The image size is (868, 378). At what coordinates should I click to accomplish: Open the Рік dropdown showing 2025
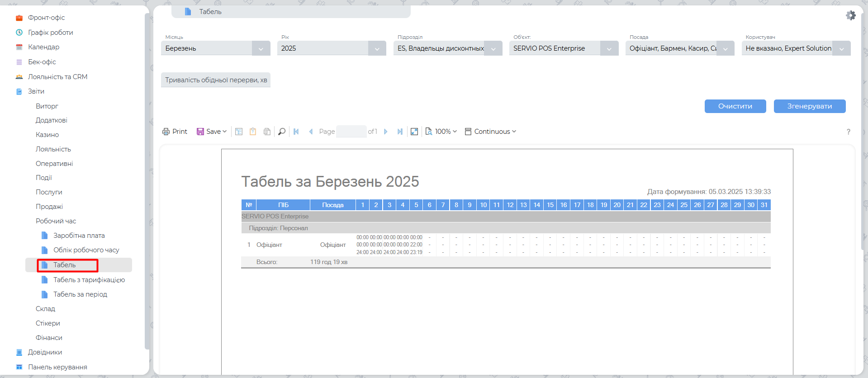pos(376,48)
